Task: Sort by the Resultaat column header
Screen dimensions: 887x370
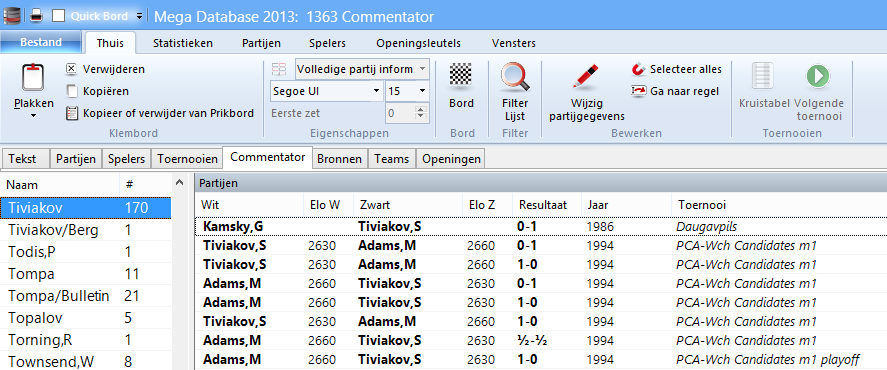Action: (546, 205)
